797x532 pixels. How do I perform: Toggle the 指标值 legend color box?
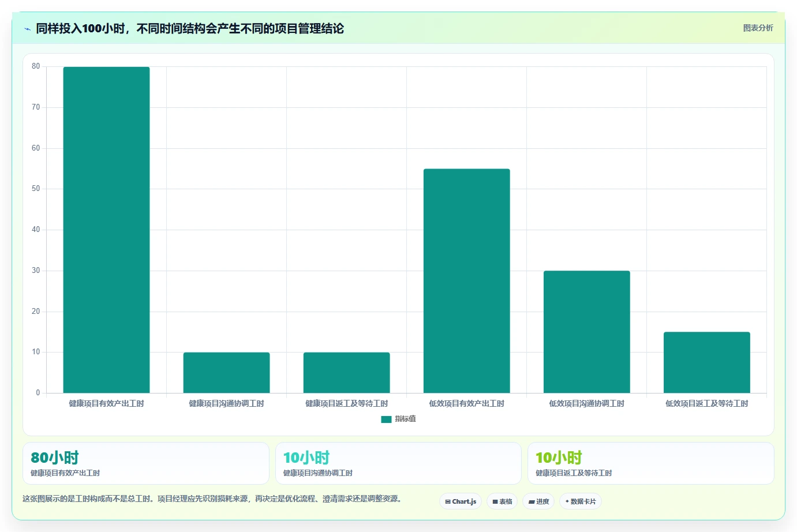386,419
